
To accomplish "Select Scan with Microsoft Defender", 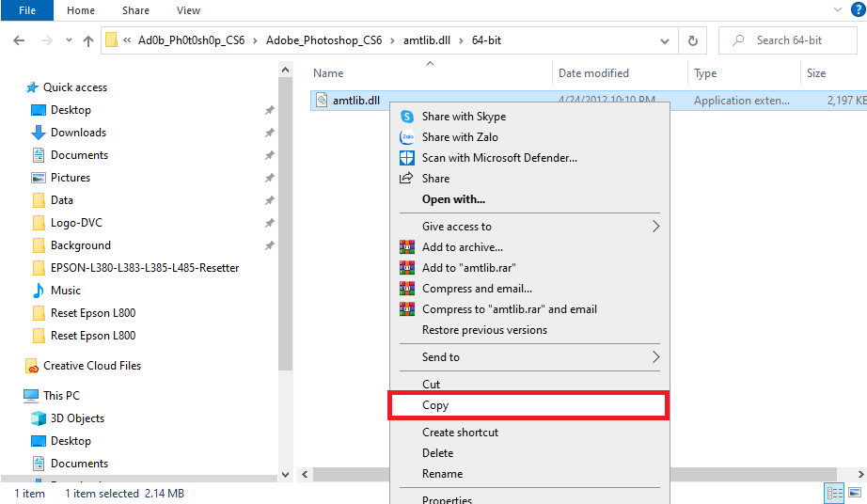I will click(x=499, y=158).
